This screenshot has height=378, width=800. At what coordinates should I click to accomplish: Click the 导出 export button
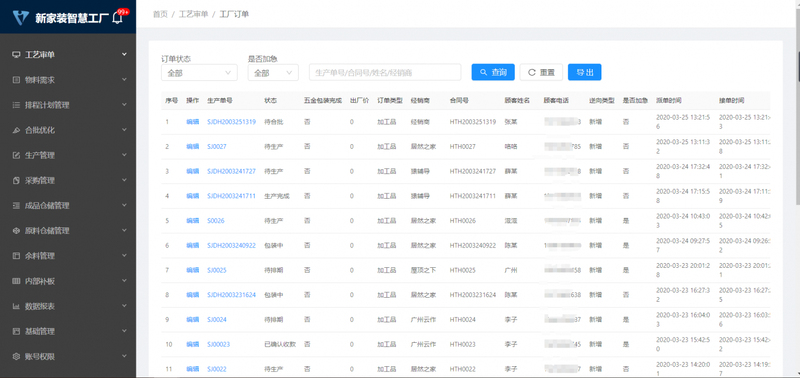[x=584, y=72]
